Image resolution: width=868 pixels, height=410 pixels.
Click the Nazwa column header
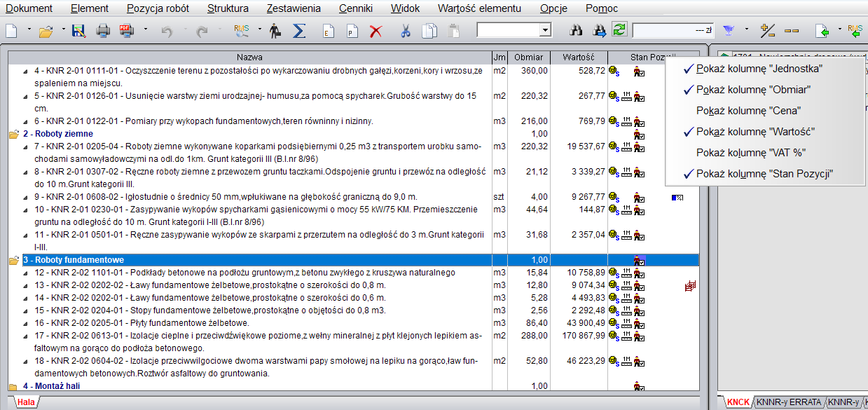(x=249, y=57)
